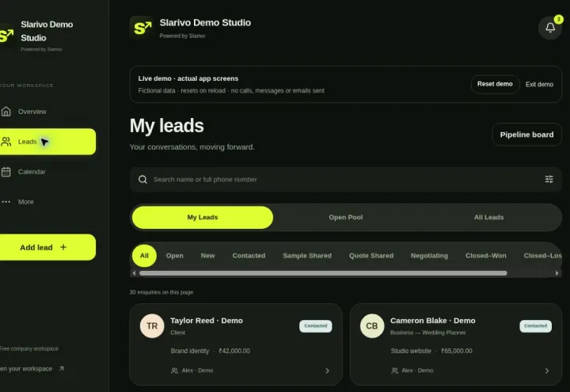Filter leads by Contacted status

coord(249,256)
